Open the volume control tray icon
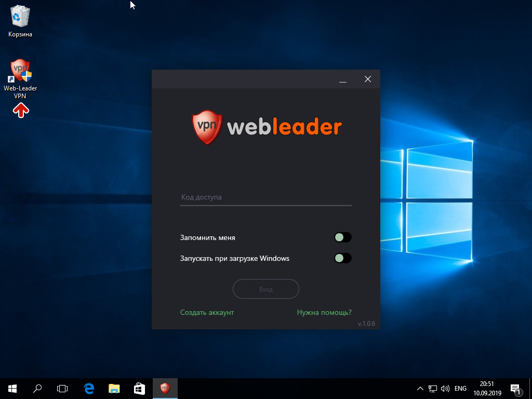Image resolution: width=532 pixels, height=399 pixels. tap(445, 389)
